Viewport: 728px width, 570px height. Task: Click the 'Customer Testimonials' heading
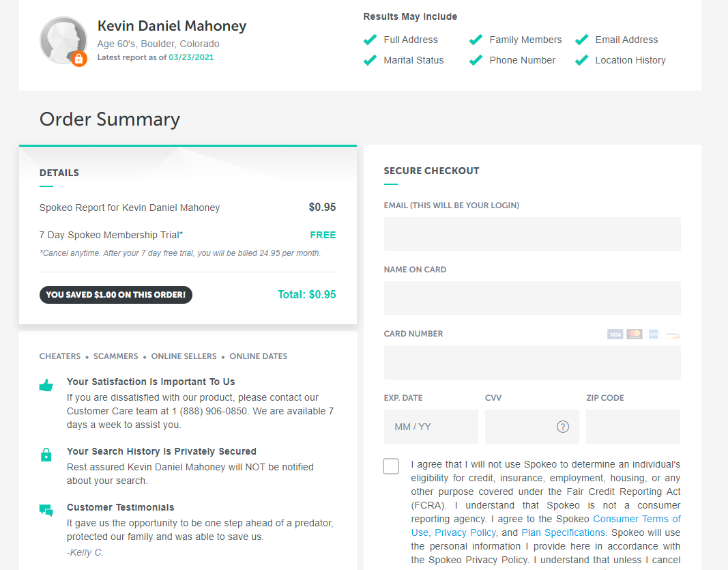coord(121,507)
